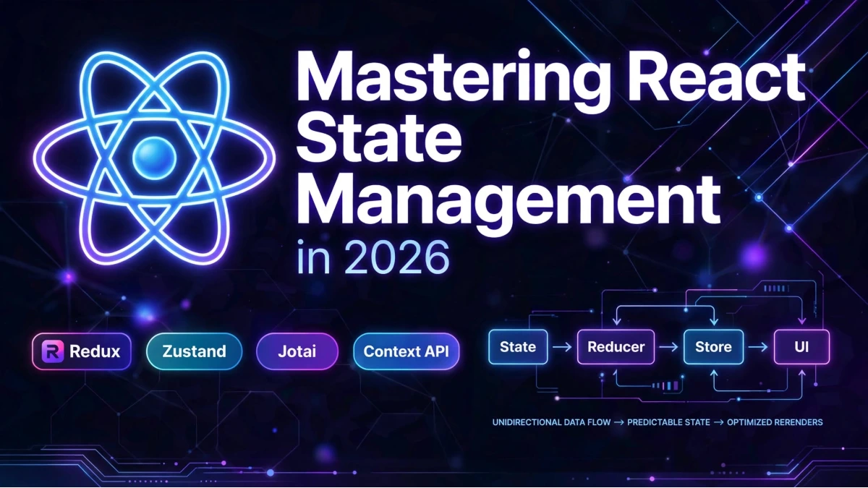Click the State box in the flow diagram

518,347
